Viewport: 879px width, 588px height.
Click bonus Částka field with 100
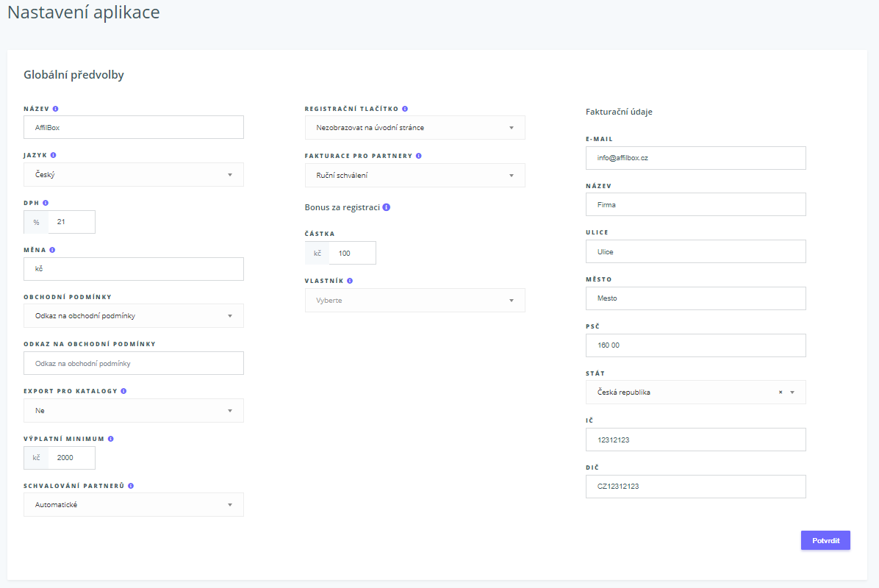(x=353, y=254)
